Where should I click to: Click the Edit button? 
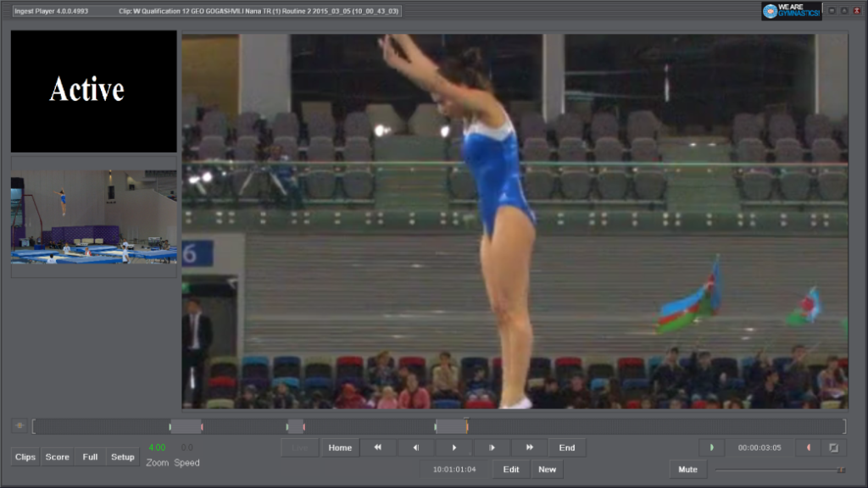[511, 469]
